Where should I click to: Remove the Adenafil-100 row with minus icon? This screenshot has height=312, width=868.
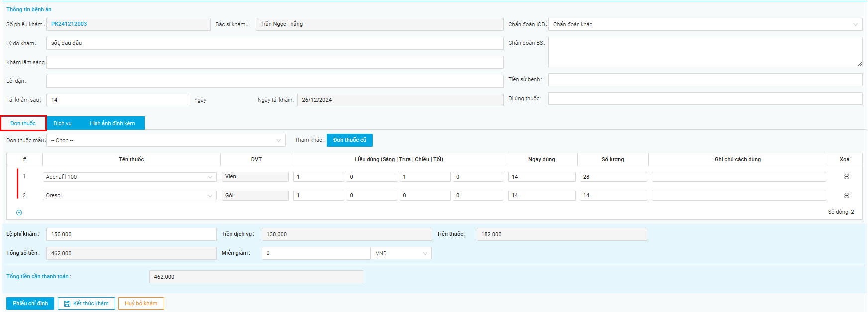[x=846, y=177]
